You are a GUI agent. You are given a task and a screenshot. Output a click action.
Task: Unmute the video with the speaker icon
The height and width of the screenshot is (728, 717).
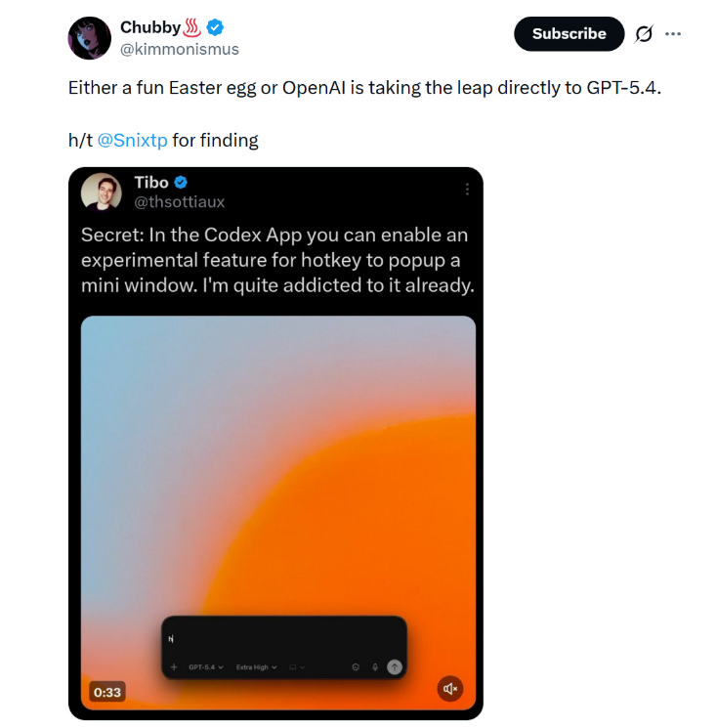pos(450,689)
